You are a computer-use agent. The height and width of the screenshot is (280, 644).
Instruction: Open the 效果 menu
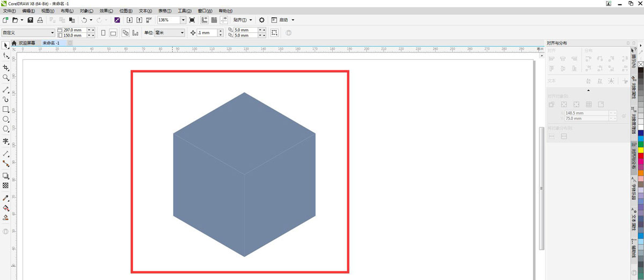tap(107, 11)
